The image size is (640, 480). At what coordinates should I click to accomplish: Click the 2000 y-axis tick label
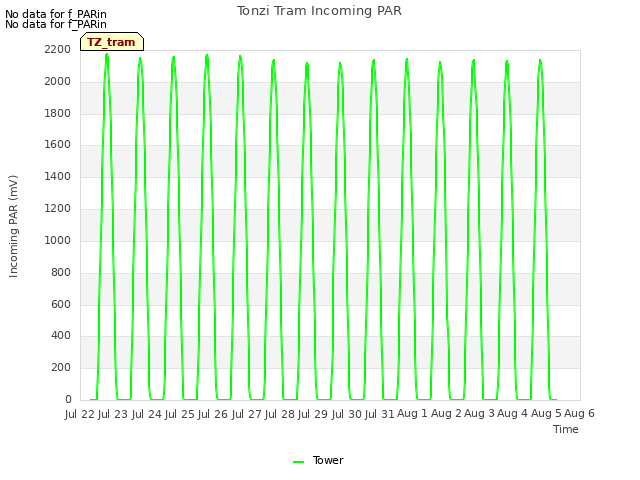tap(58, 81)
